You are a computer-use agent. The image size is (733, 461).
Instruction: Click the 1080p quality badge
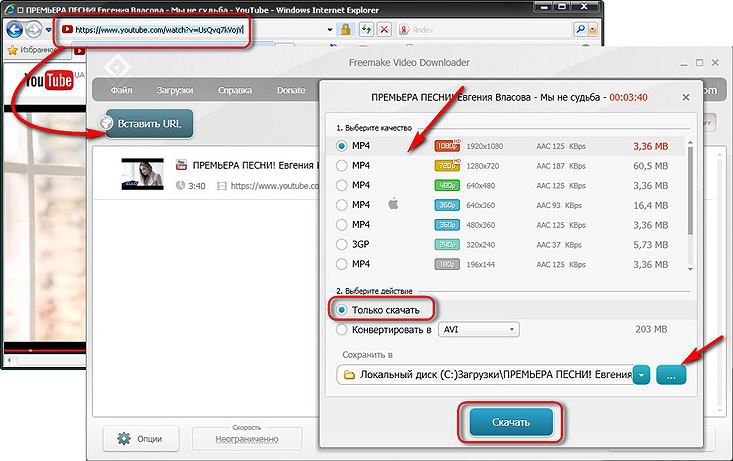[x=447, y=146]
